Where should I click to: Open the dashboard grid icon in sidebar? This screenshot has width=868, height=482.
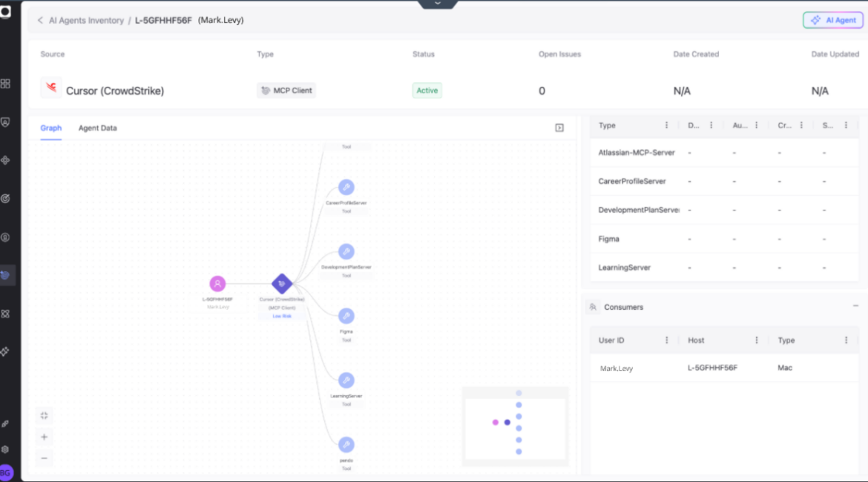click(7, 84)
